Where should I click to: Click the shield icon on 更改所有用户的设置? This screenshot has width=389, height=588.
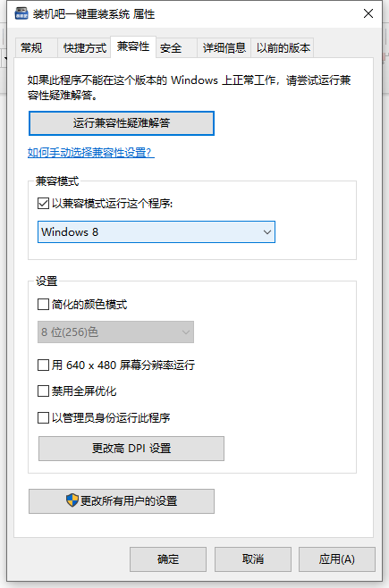pos(72,500)
